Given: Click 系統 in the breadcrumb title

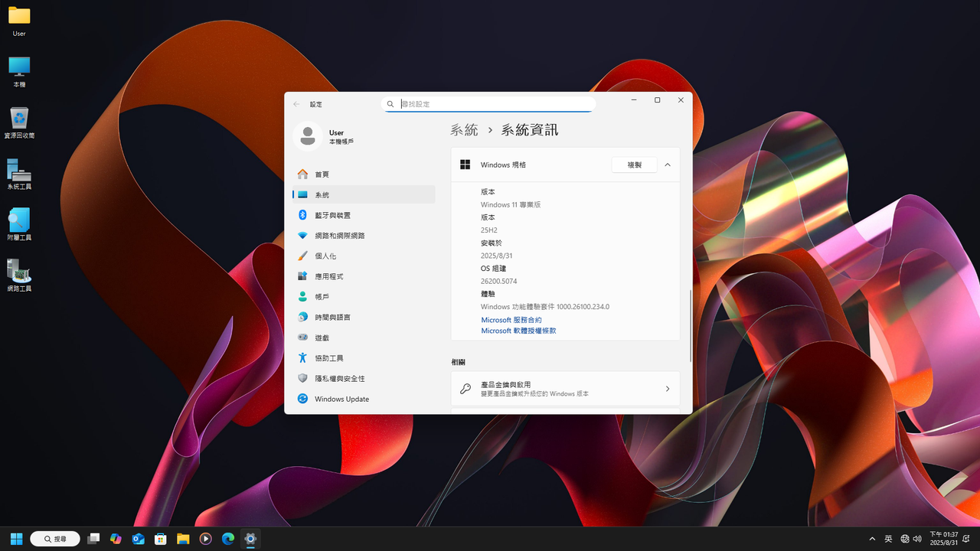Looking at the screenshot, I should coord(464,130).
